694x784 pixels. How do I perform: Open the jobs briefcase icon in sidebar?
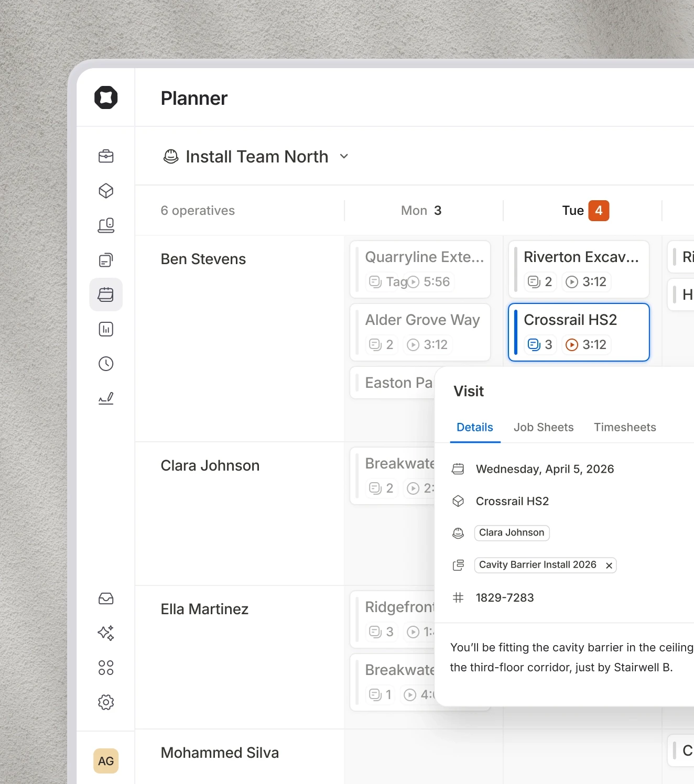tap(106, 156)
